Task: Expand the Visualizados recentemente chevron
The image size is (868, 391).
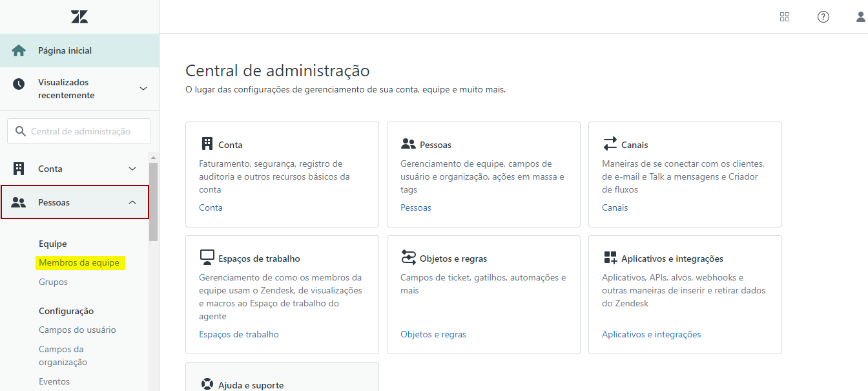Action: [143, 89]
